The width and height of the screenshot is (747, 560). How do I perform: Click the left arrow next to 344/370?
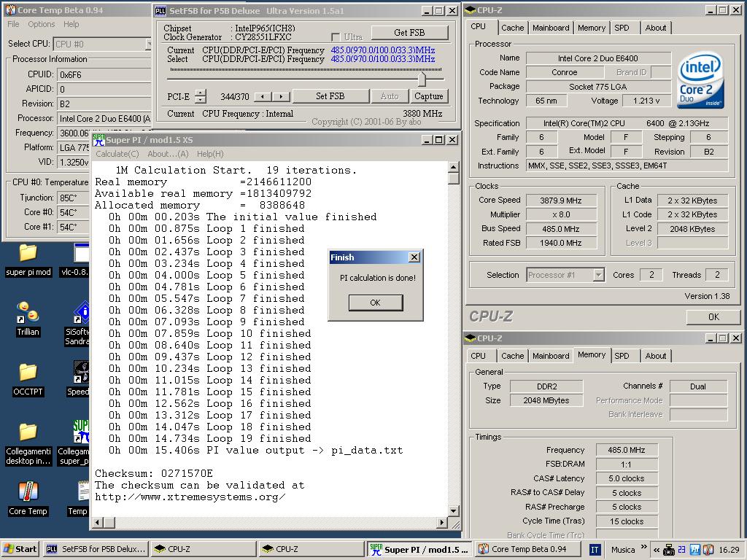263,97
